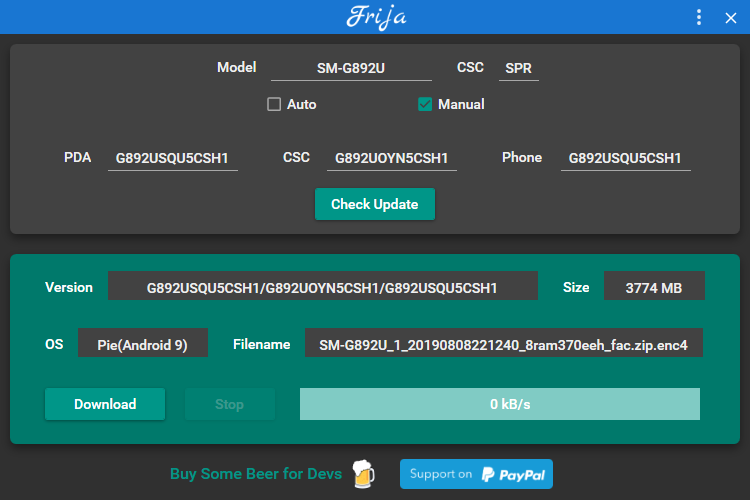Click the download progress bar

(499, 404)
